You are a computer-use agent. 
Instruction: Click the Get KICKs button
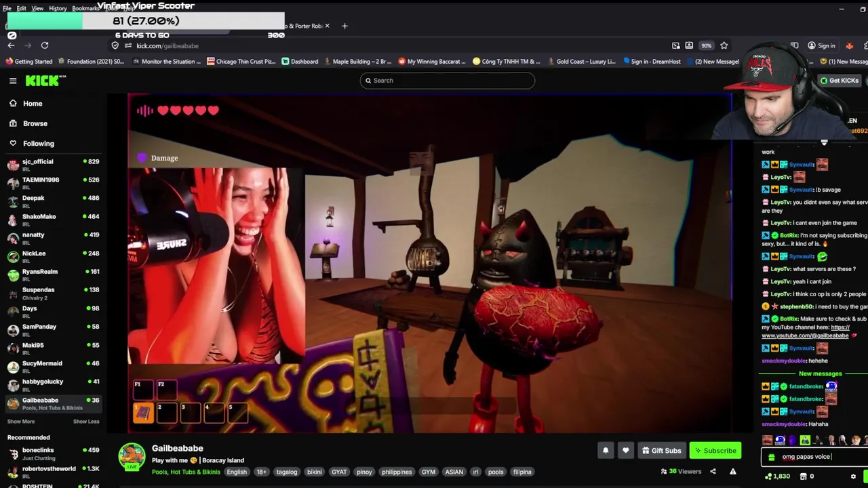840,81
